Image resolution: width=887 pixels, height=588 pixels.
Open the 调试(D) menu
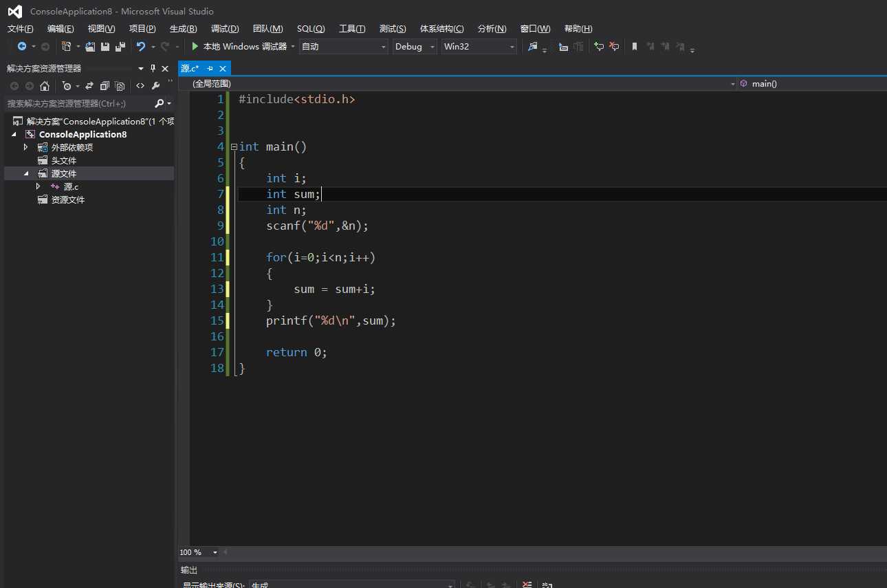(225, 29)
